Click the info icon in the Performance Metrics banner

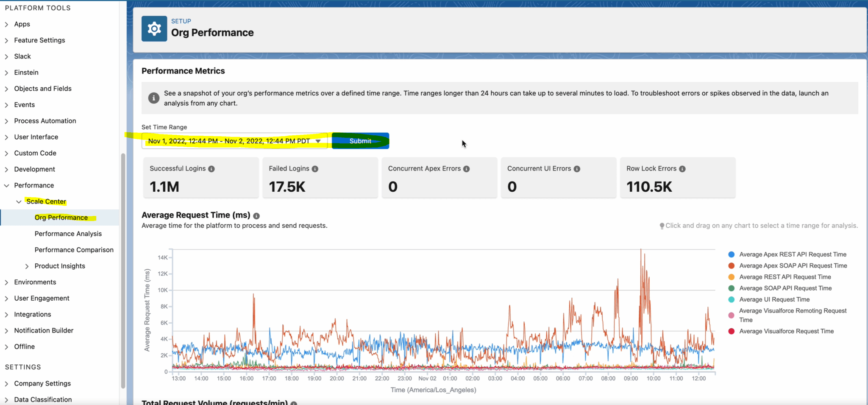153,98
